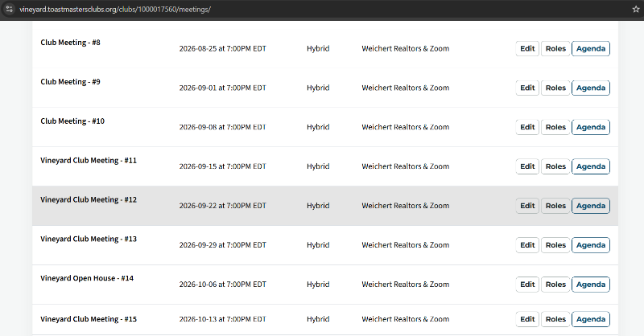Screen dimensions: 644x336
Task: Edit Vineyard Club Meeting #15
Action: coord(527,319)
